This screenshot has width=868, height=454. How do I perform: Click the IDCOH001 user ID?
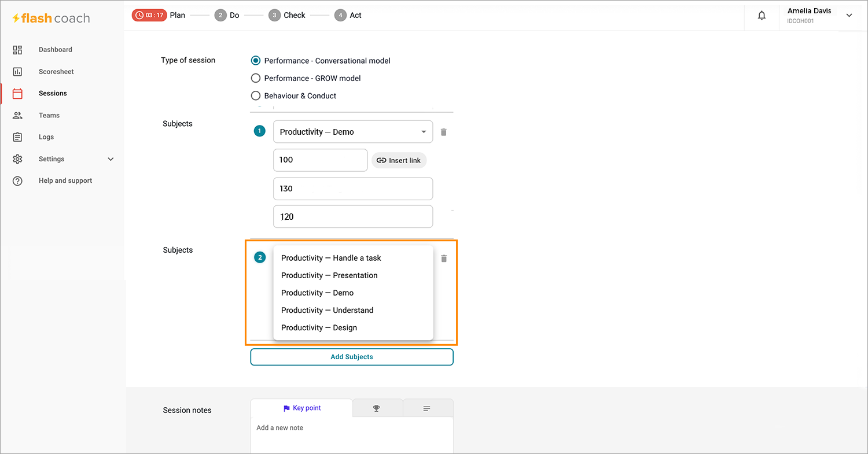click(800, 21)
